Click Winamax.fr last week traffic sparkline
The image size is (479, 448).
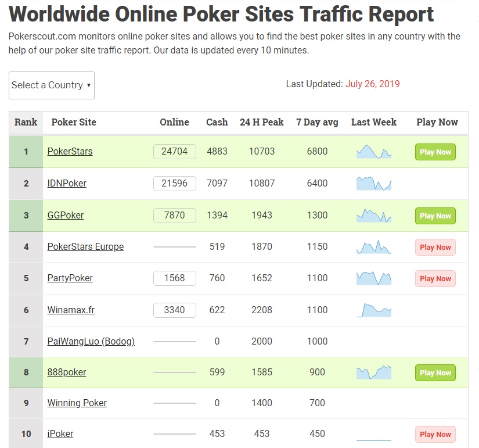coord(374,310)
